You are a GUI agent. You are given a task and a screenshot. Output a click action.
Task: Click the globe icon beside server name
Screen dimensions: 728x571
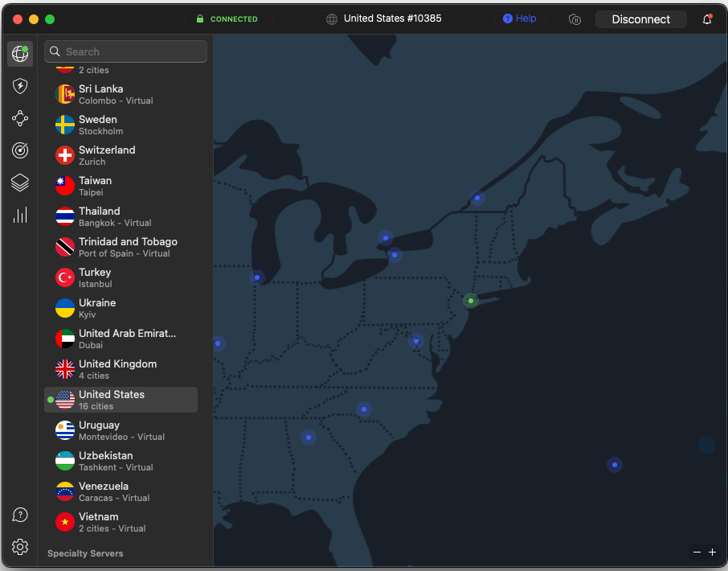(332, 19)
